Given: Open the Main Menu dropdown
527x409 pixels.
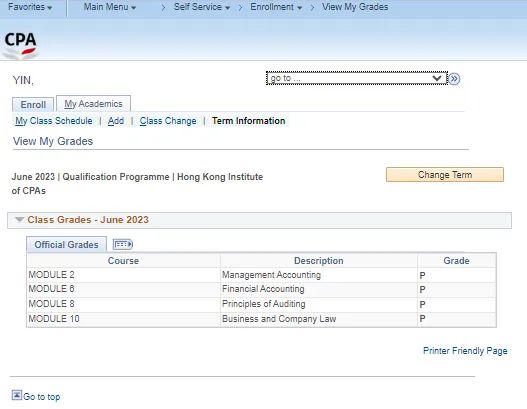Looking at the screenshot, I should (110, 7).
